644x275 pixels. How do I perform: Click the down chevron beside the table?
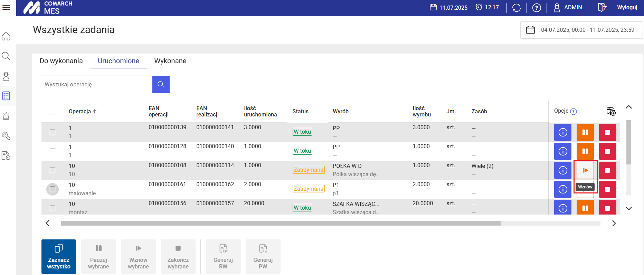[x=628, y=208]
